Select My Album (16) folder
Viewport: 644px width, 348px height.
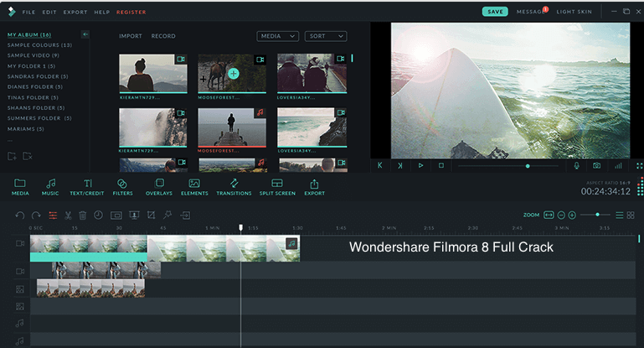29,35
